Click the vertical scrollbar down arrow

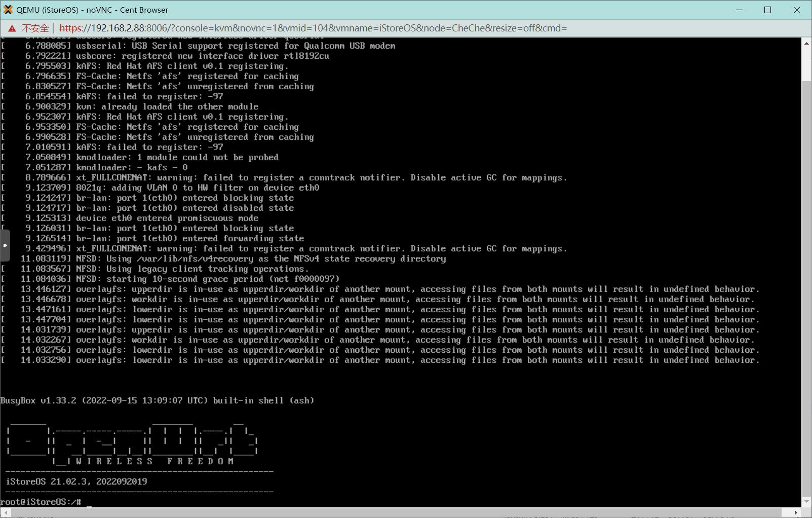[x=806, y=502]
